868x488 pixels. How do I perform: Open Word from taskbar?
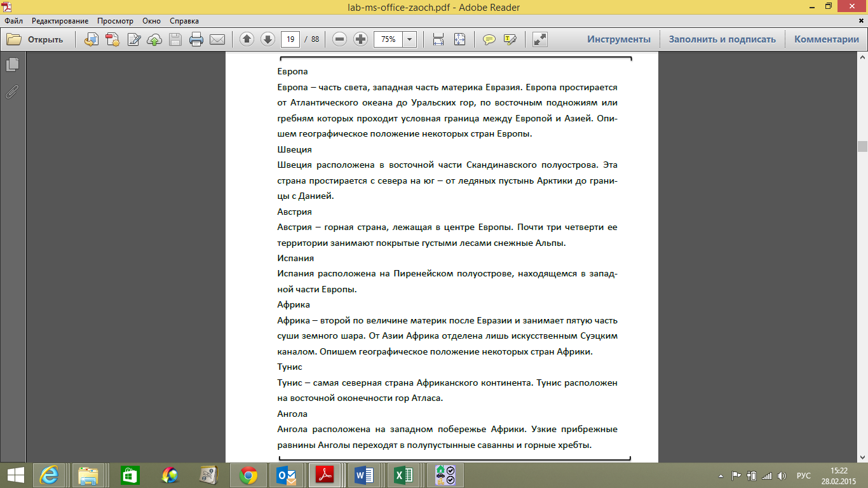(364, 475)
